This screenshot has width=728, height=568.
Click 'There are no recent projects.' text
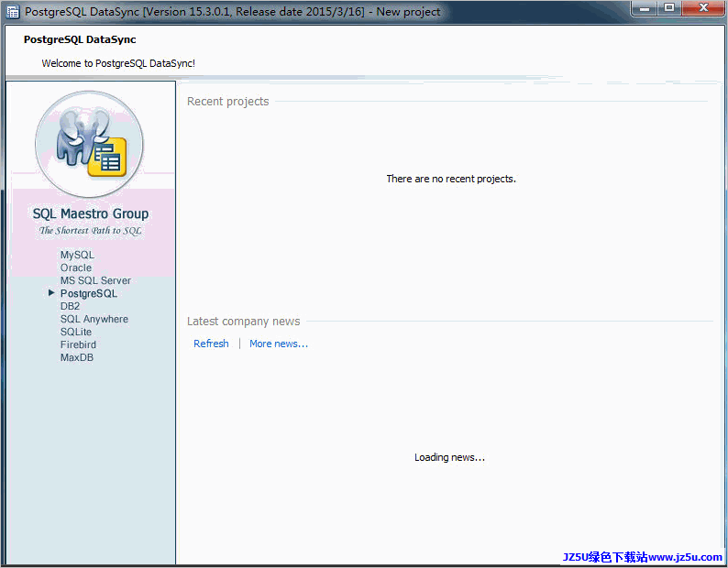tap(451, 179)
